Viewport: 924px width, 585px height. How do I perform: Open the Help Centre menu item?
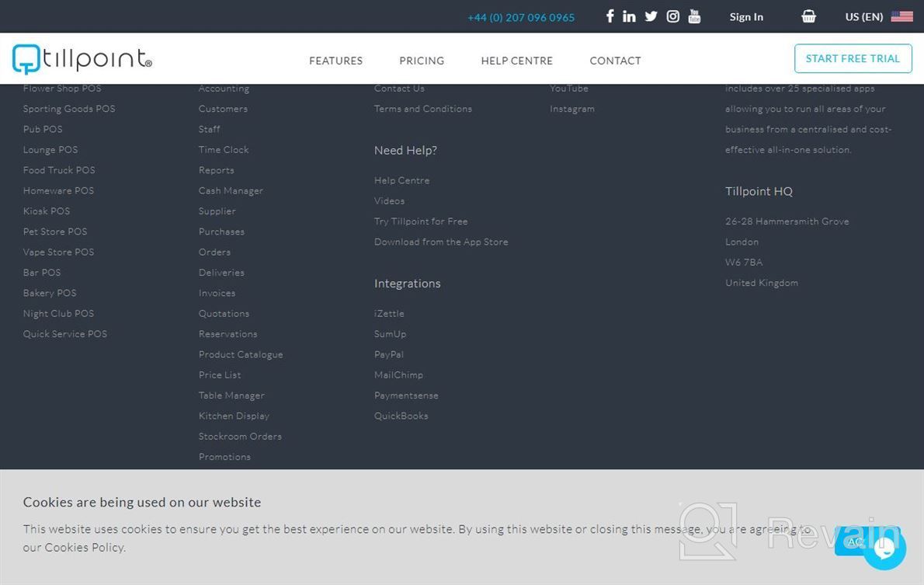pyautogui.click(x=517, y=61)
